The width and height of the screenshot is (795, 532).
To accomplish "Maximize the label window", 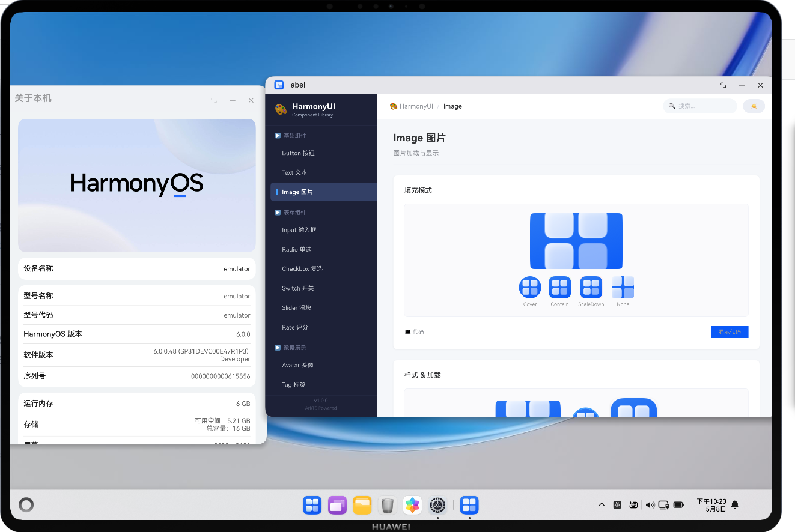I will 723,85.
